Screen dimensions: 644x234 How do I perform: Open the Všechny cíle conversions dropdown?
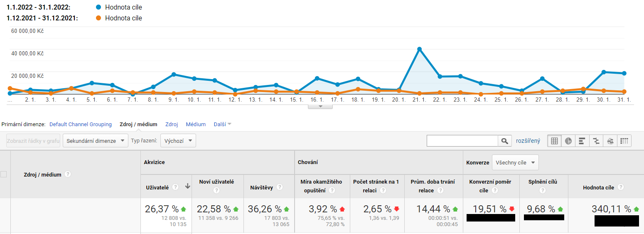click(x=515, y=162)
